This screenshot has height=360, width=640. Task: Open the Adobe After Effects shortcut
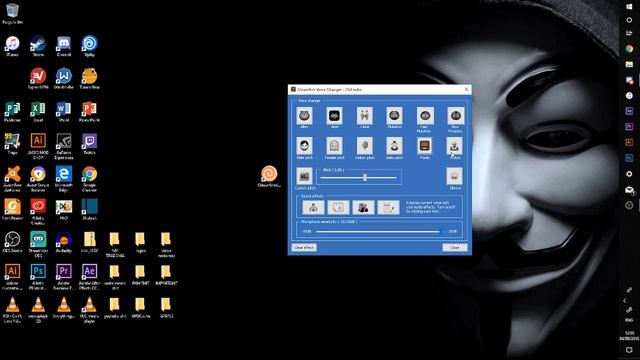point(89,277)
